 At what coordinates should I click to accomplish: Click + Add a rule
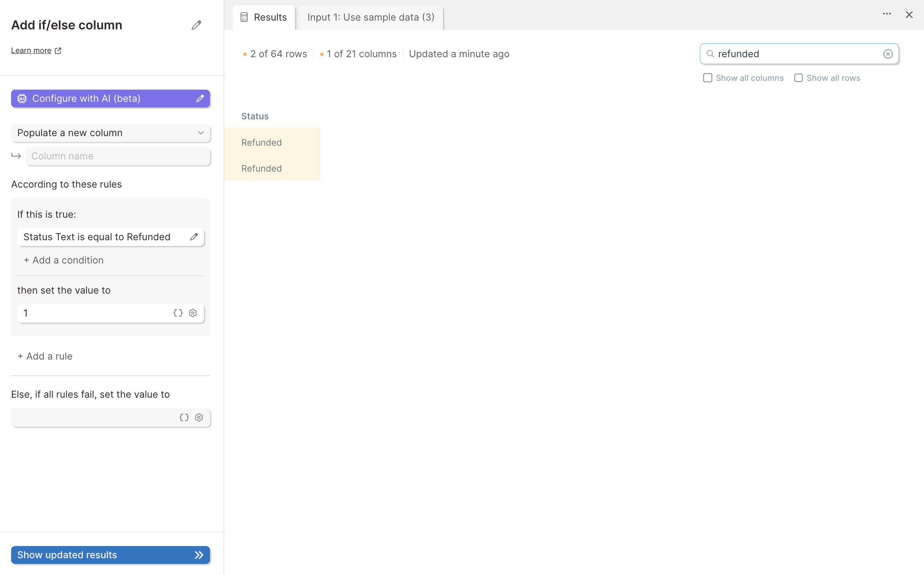[x=45, y=356]
